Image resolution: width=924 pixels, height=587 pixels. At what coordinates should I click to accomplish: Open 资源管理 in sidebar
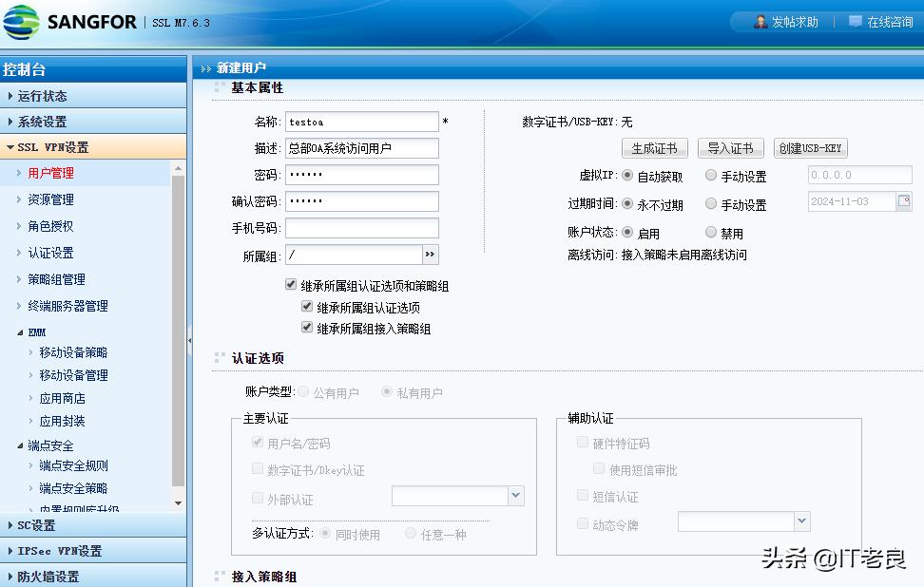pos(50,199)
